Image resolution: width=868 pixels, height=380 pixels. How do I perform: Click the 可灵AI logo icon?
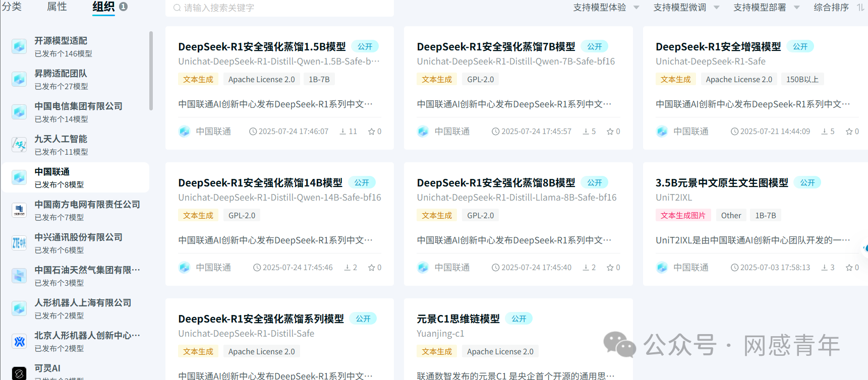coord(19,373)
